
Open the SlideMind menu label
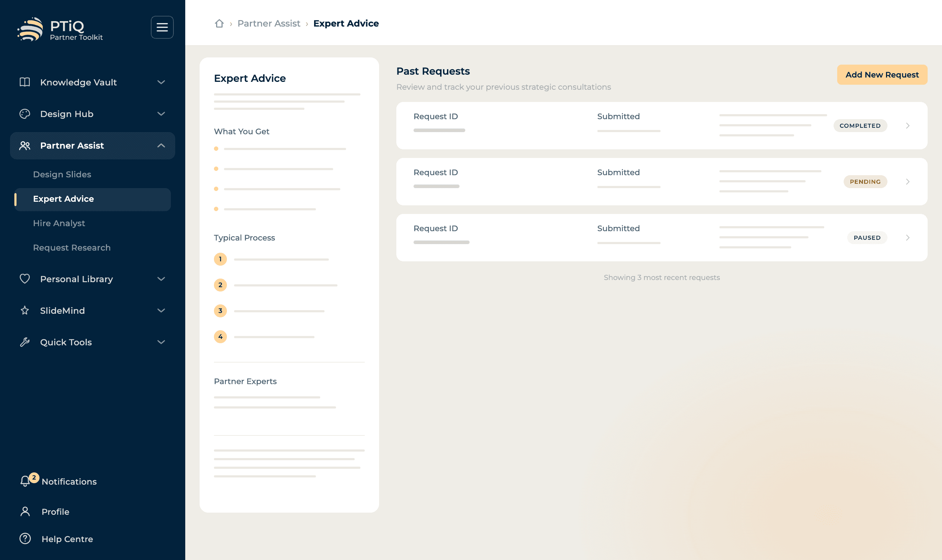pyautogui.click(x=62, y=311)
